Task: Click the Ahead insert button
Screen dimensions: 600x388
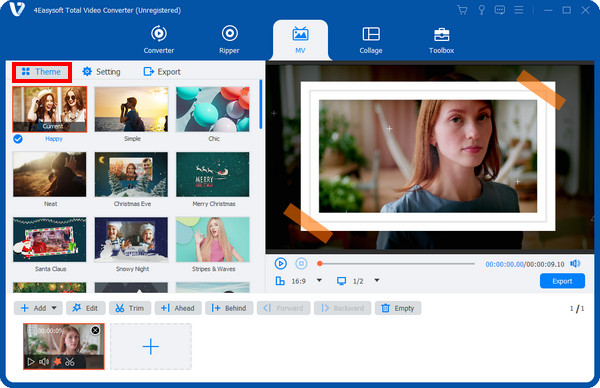Action: tap(178, 308)
